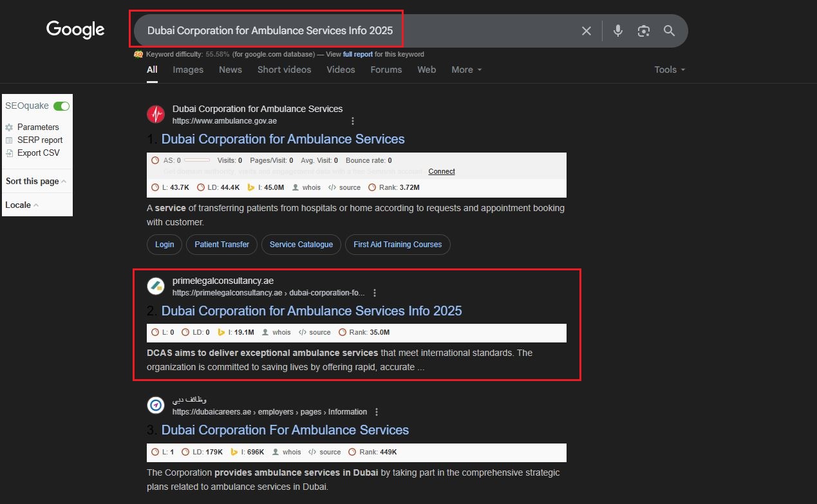Image resolution: width=817 pixels, height=504 pixels.
Task: Switch to the News tab
Action: click(x=230, y=70)
